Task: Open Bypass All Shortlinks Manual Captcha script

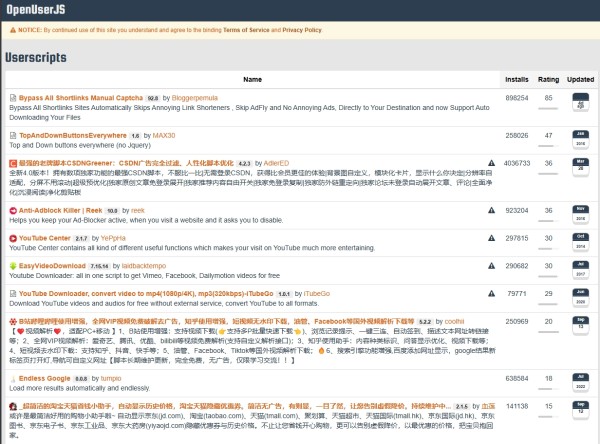Action: tap(81, 98)
